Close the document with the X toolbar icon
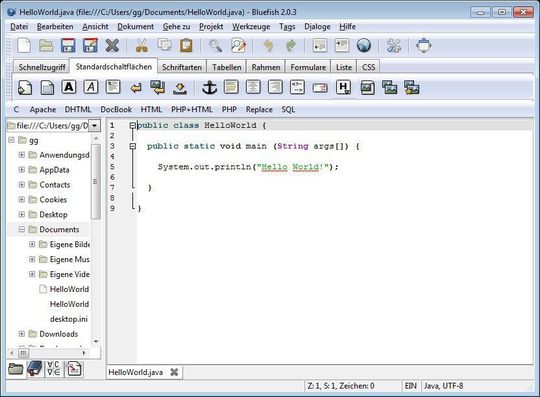This screenshot has width=540, height=397. [112, 45]
